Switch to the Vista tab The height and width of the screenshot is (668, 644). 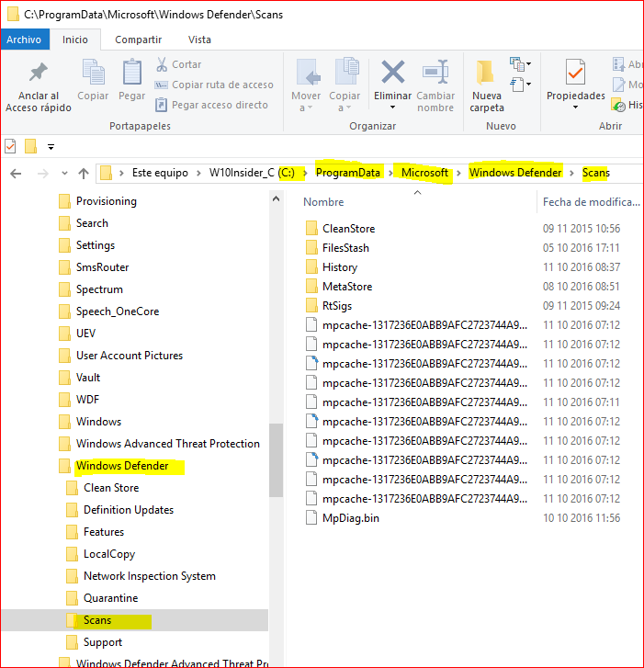point(199,40)
